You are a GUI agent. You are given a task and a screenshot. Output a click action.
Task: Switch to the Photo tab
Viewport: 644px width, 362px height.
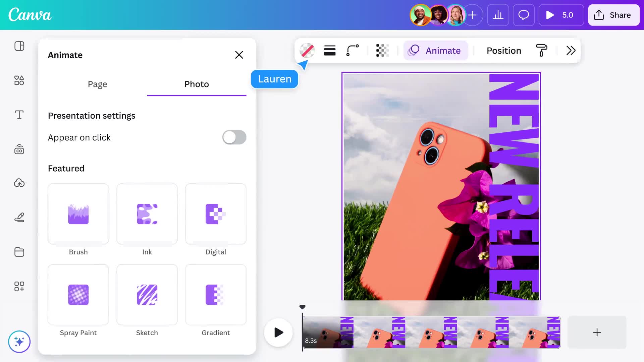pyautogui.click(x=197, y=84)
